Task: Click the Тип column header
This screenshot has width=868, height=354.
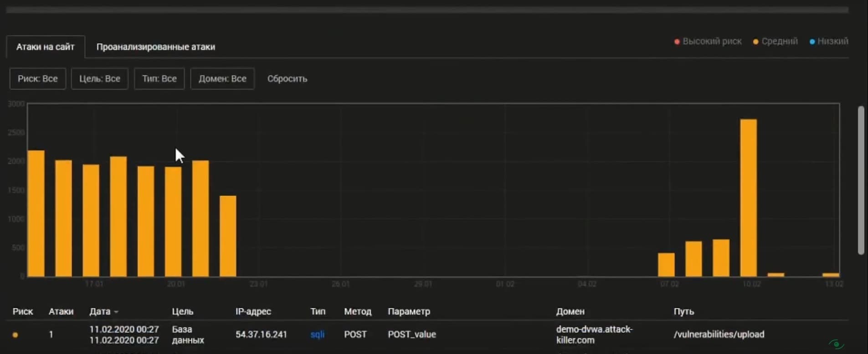Action: tap(318, 312)
